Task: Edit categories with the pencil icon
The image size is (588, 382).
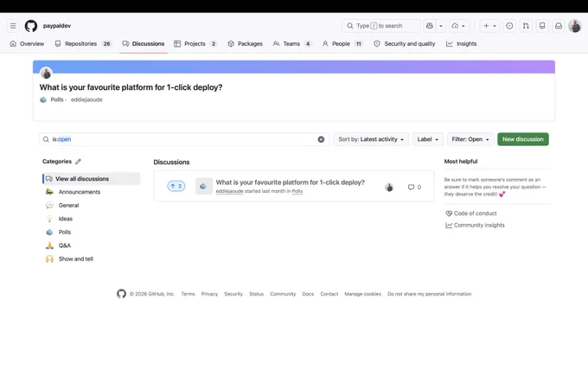Action: coord(78,162)
